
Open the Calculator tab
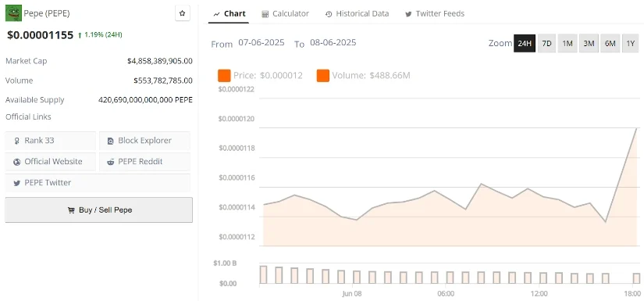[286, 13]
